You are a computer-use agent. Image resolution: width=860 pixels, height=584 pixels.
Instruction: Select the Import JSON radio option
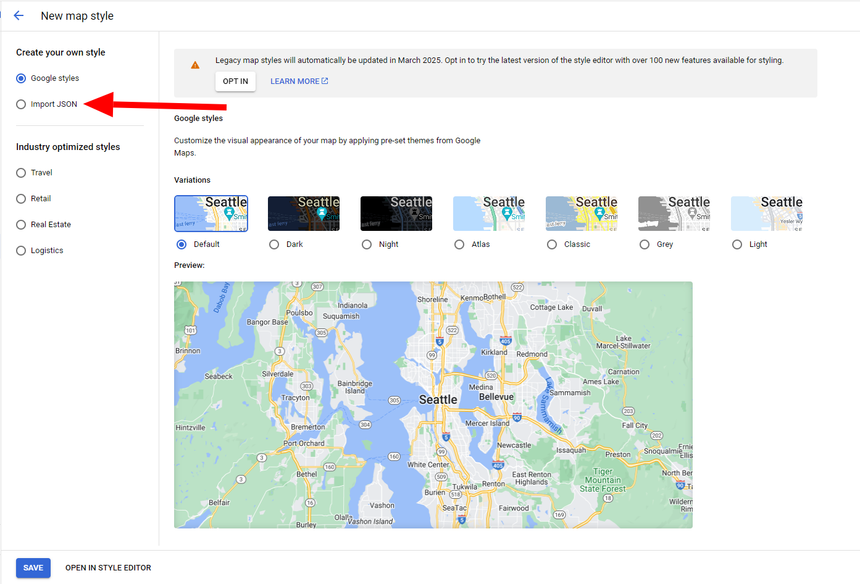point(21,104)
